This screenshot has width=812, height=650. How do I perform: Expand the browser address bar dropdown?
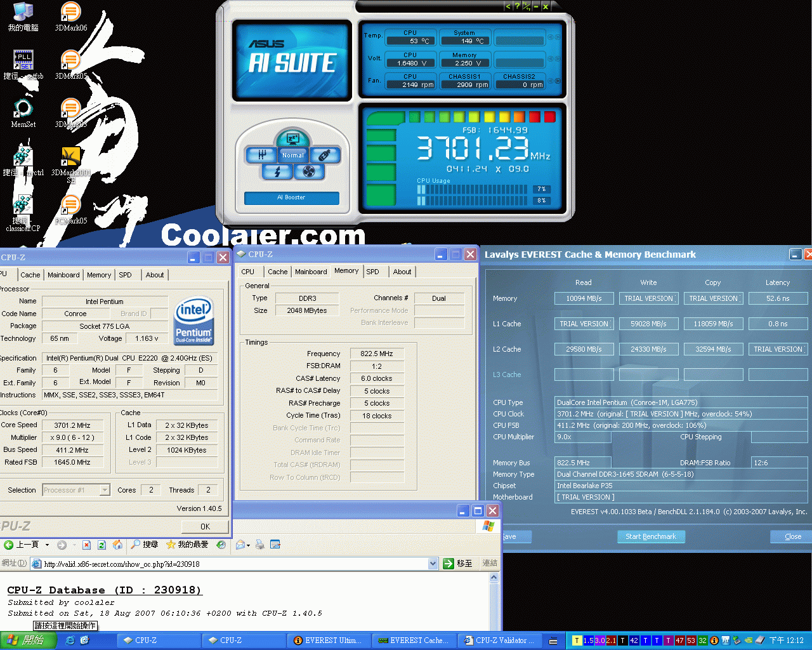coord(433,563)
